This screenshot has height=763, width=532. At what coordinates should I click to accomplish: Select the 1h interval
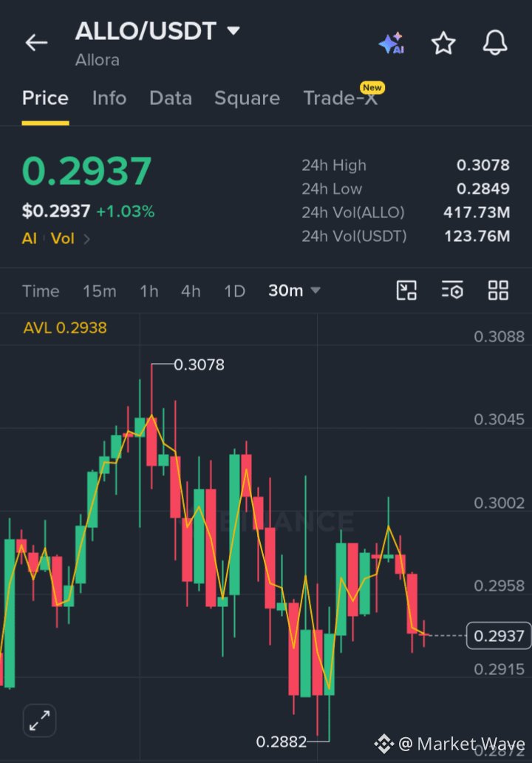click(149, 291)
